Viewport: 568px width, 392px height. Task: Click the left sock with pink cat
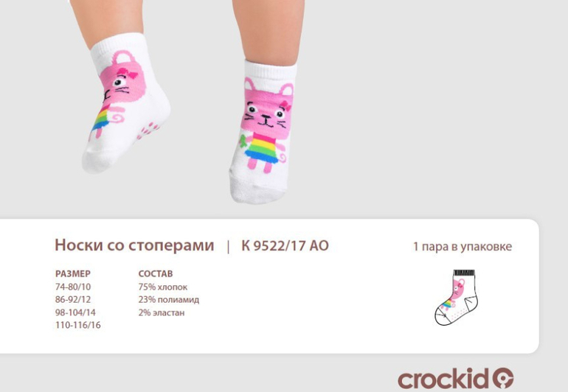tap(125, 103)
